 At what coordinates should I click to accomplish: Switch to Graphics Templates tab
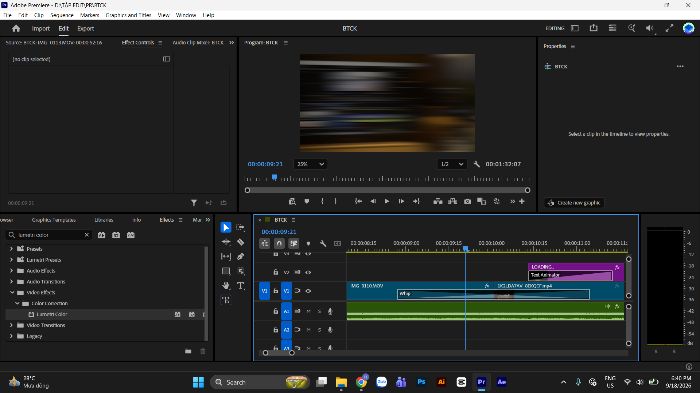[54, 220]
